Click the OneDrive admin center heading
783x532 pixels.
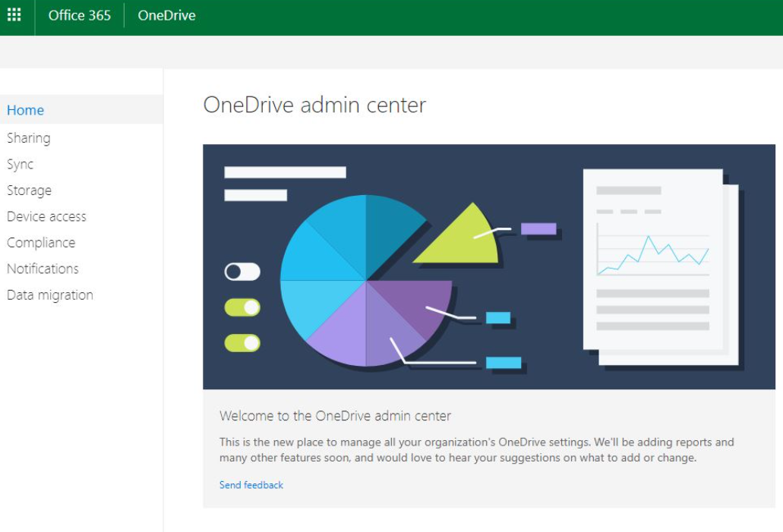[314, 105]
